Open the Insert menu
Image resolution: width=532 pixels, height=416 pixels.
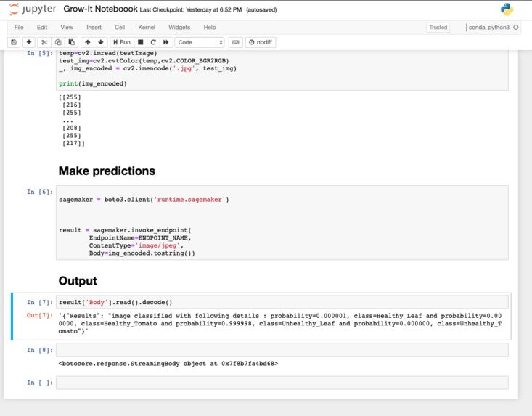tap(94, 27)
